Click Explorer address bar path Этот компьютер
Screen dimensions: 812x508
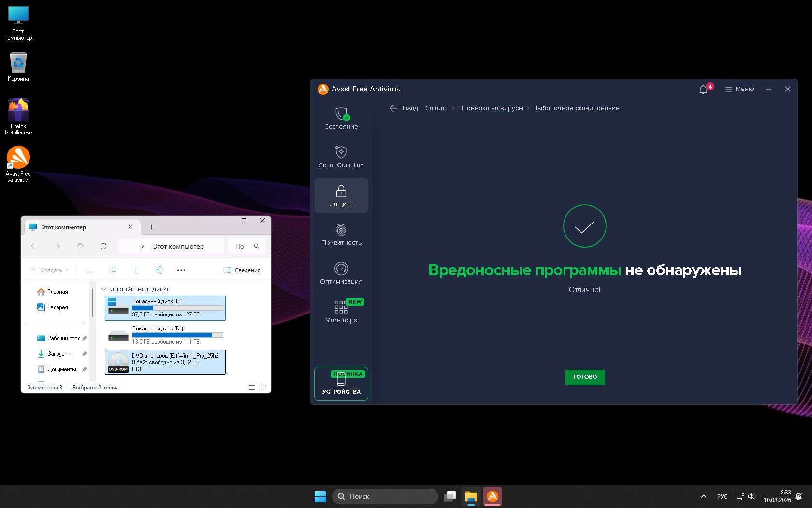(178, 246)
